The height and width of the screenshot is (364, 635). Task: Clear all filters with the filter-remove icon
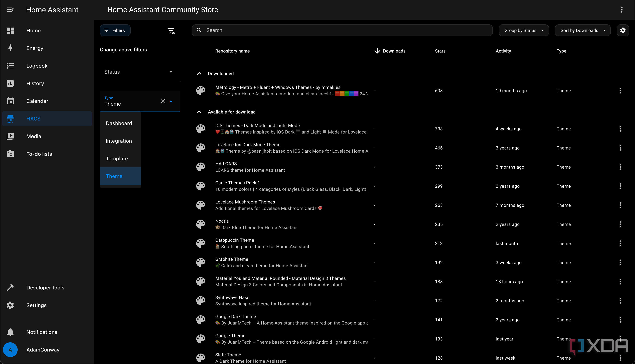pos(171,31)
